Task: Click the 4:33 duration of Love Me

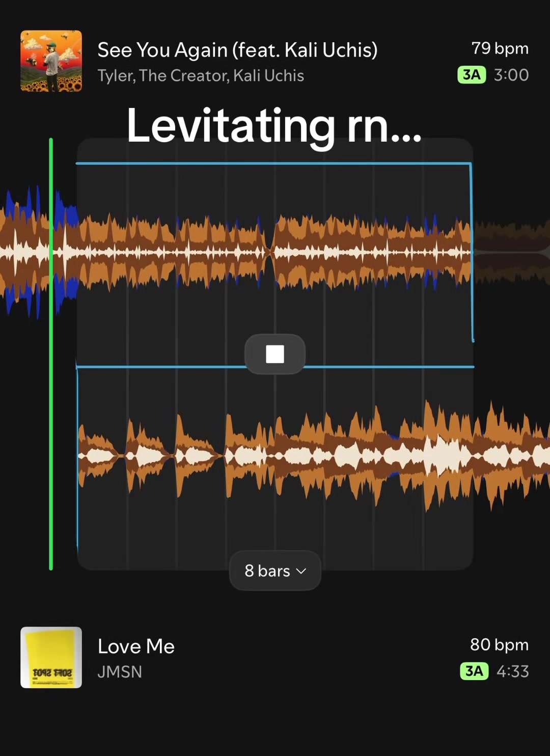Action: (513, 671)
